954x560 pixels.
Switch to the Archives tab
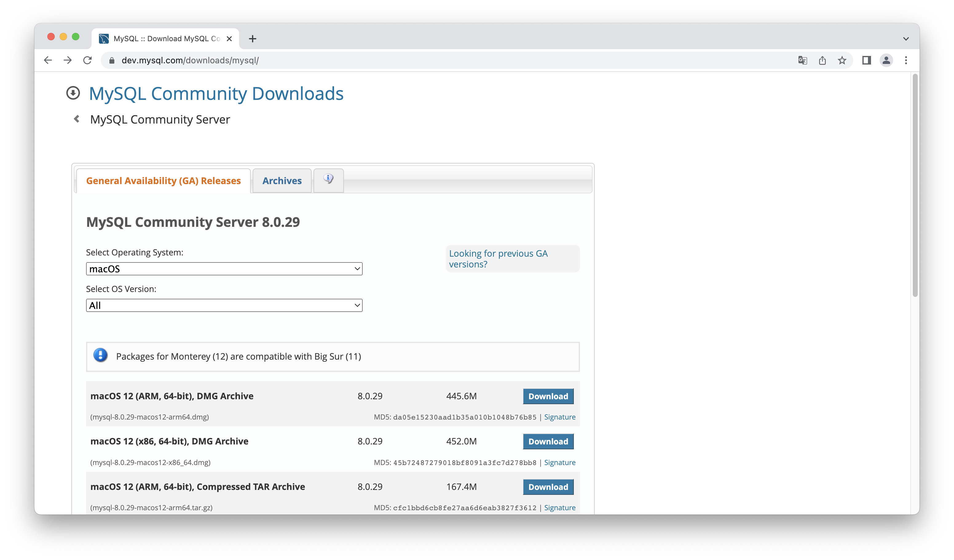[282, 181]
